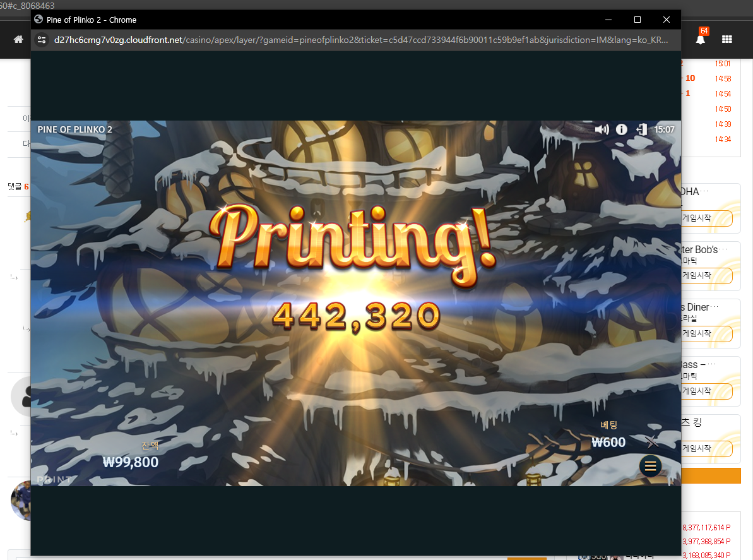This screenshot has width=753, height=560.
Task: Start game button under 킹 card
Action: (706, 449)
